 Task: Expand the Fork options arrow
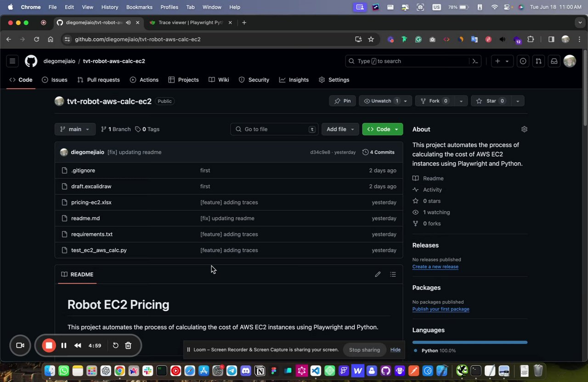pos(461,101)
